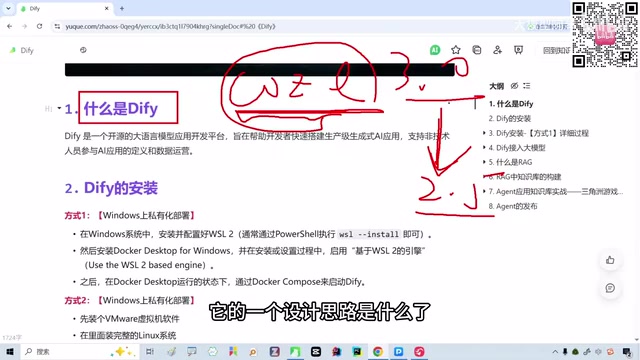Screen dimensions: 640x360
Task: Click the 回到知识库 button in the header
Action: point(556,50)
